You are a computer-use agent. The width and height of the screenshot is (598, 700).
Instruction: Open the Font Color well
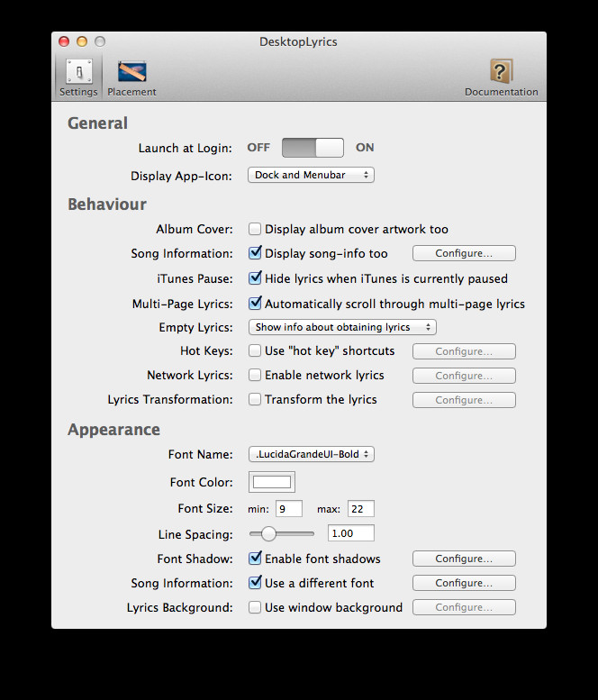click(x=272, y=482)
